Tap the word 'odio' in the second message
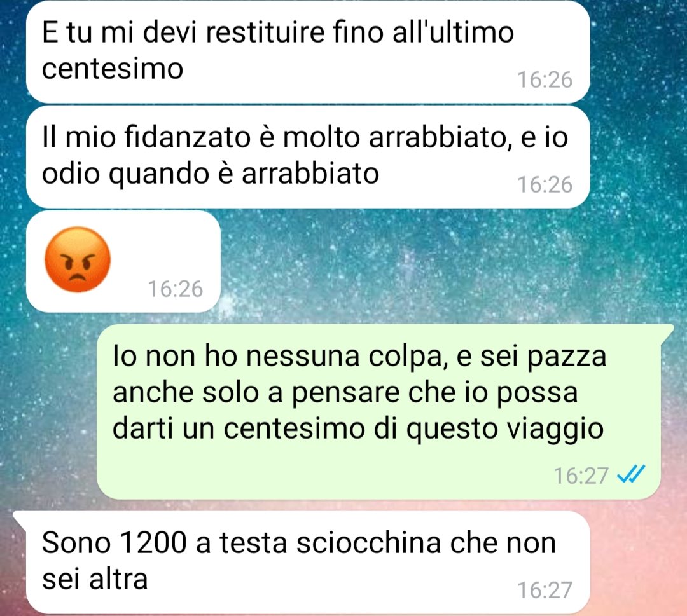Viewport: 687px width, 616px height. (x=71, y=173)
